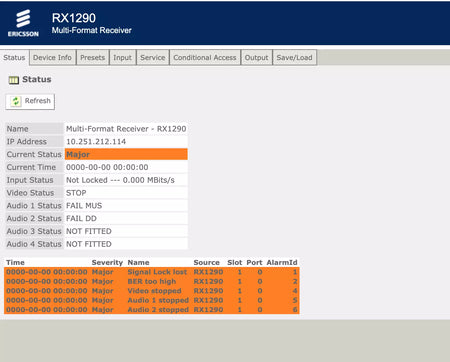The width and height of the screenshot is (450, 362).
Task: Click RX1290 source in BER too high row
Action: click(208, 281)
